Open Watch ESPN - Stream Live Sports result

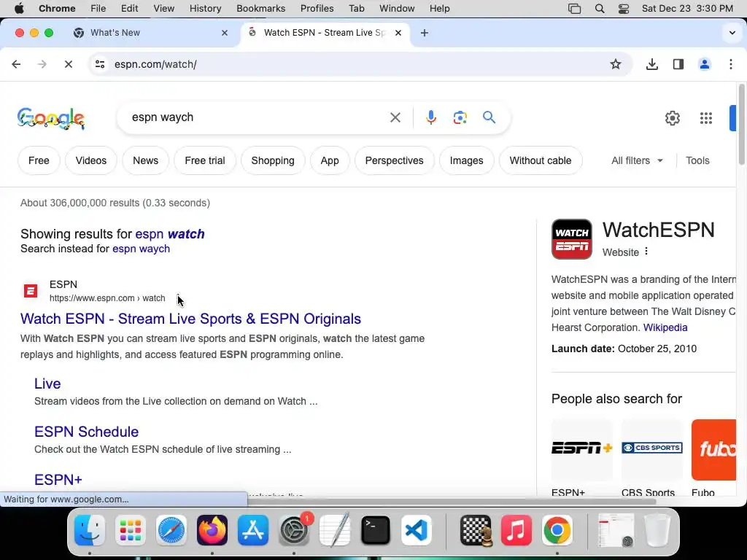tap(190, 319)
